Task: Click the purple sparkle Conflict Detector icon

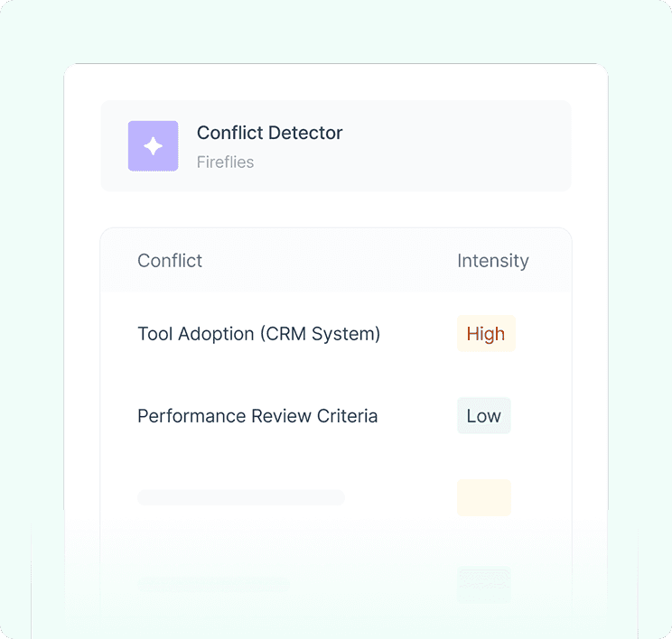Action: pyautogui.click(x=153, y=146)
